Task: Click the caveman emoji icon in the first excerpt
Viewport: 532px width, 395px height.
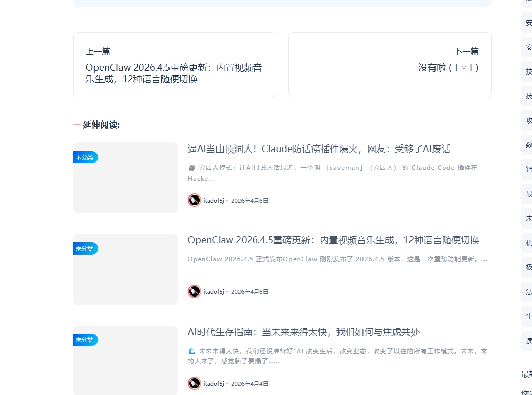Action: click(x=191, y=167)
